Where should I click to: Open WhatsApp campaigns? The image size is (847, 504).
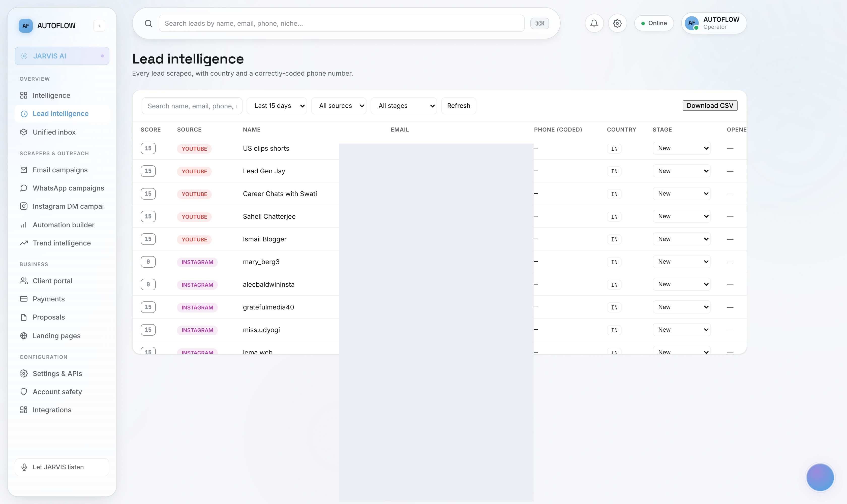point(62,188)
